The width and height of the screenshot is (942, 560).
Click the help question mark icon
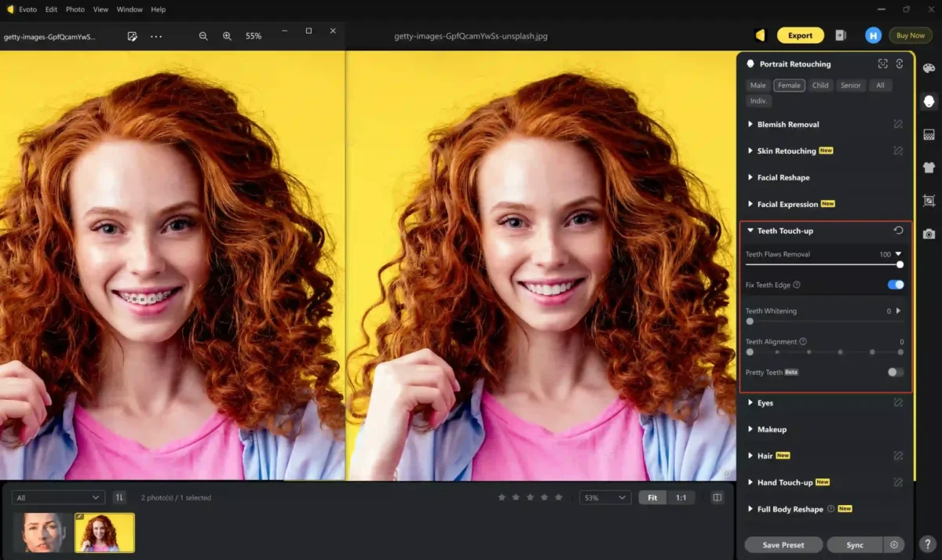point(927,544)
